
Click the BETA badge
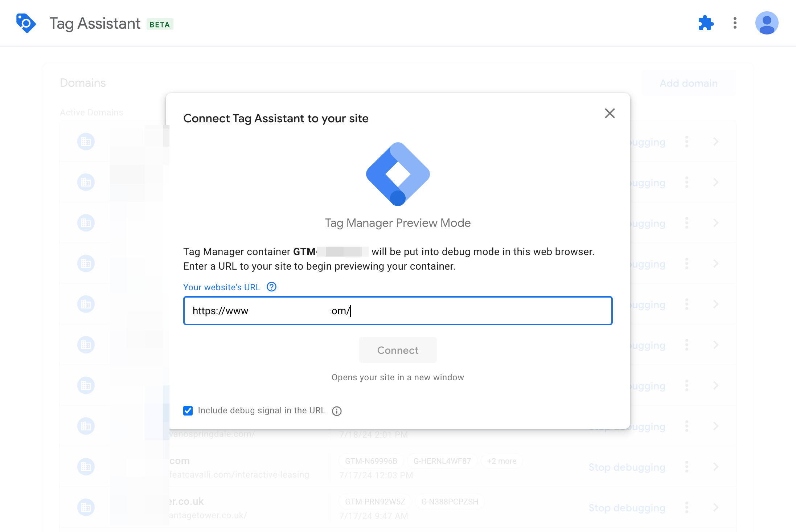tap(160, 24)
